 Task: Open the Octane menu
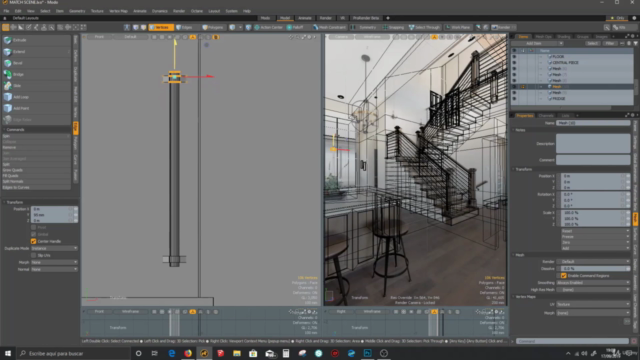point(197,11)
